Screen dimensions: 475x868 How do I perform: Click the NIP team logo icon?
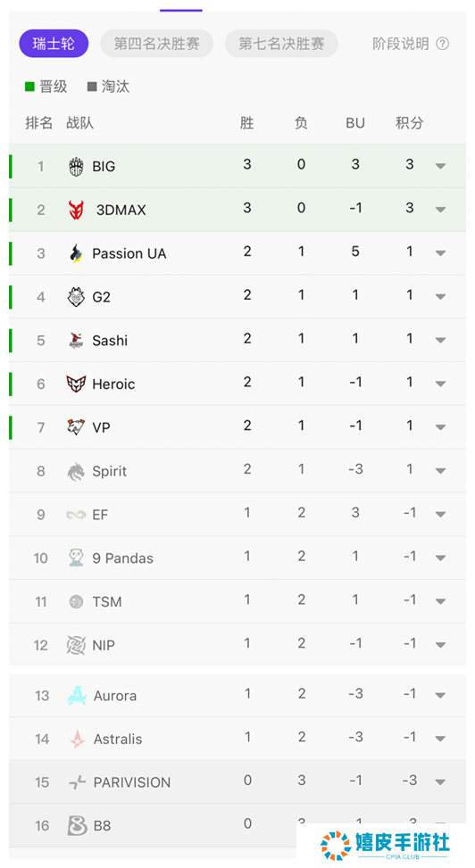[x=76, y=645]
